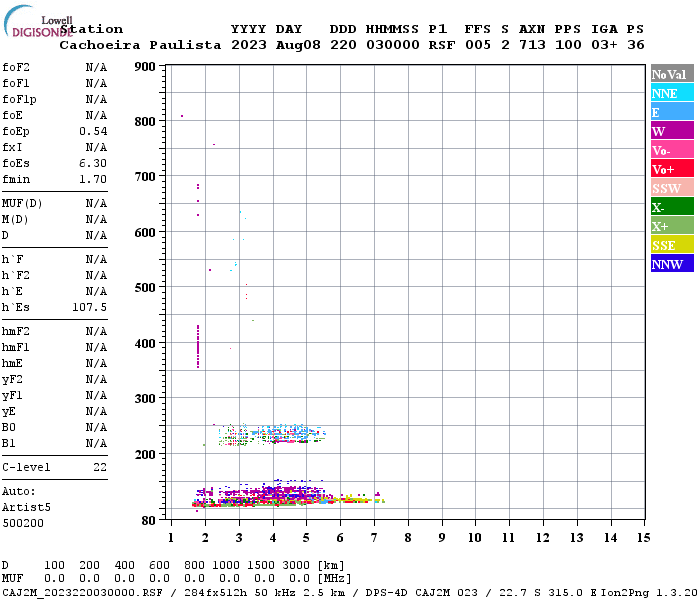The width and height of the screenshot is (700, 600).
Task: Click the PS value 36
Action: (636, 45)
